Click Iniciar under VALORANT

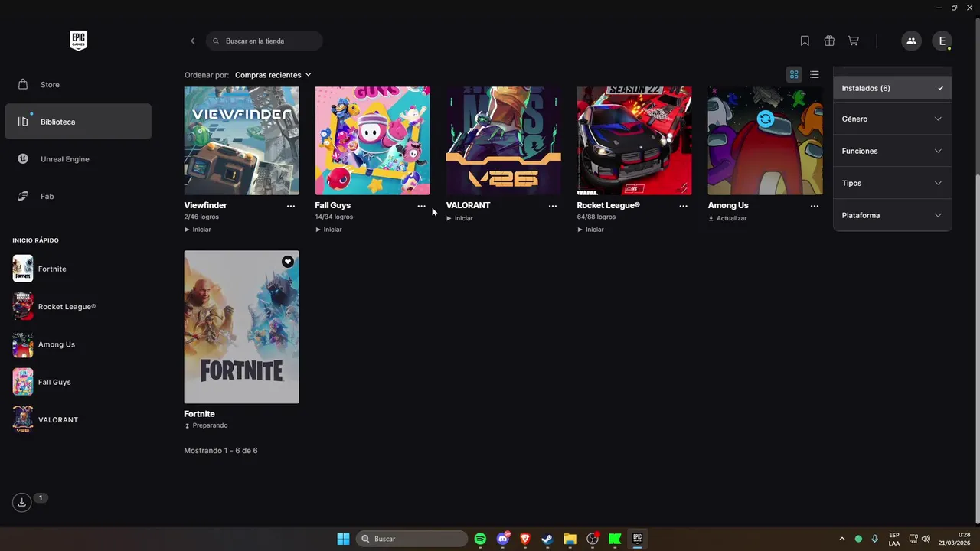point(459,218)
